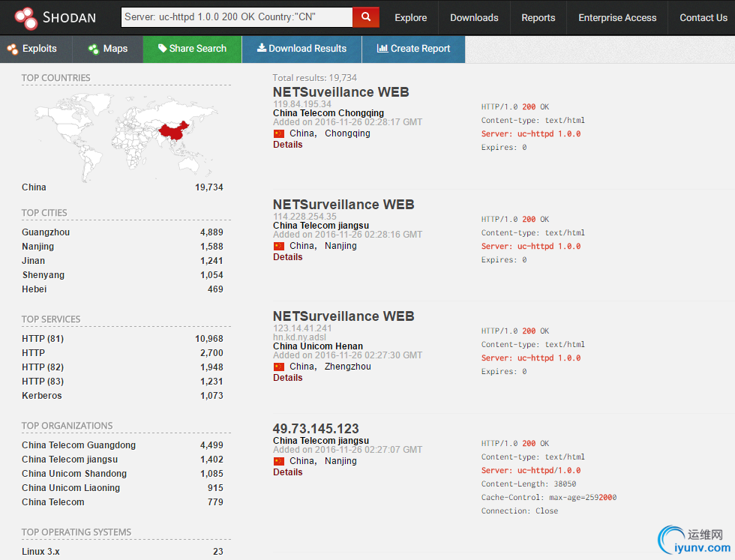The width and height of the screenshot is (735, 560).
Task: Filter by country China
Action: pos(34,187)
